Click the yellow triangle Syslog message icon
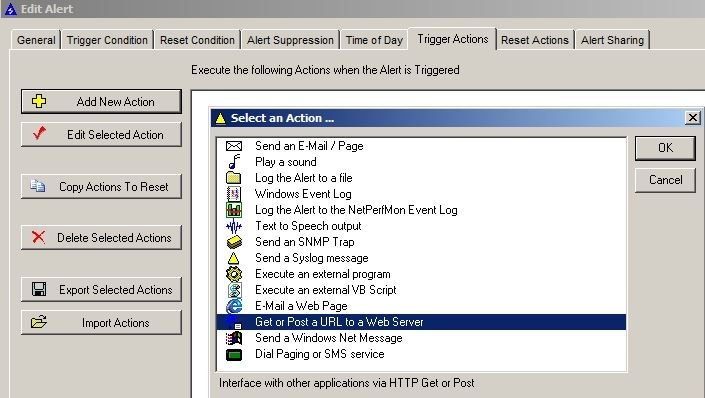Image resolution: width=705 pixels, height=398 pixels. point(233,258)
